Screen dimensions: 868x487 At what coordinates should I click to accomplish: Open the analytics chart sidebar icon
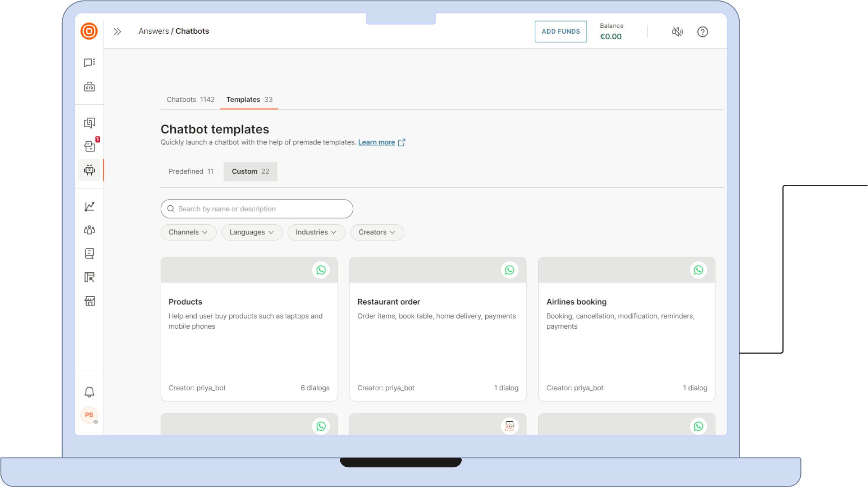pos(89,206)
